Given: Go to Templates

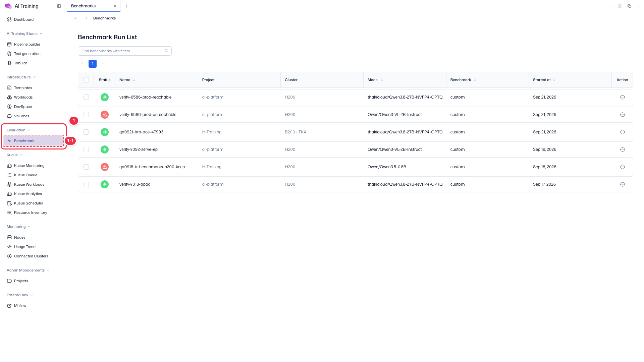Looking at the screenshot, I should [23, 88].
